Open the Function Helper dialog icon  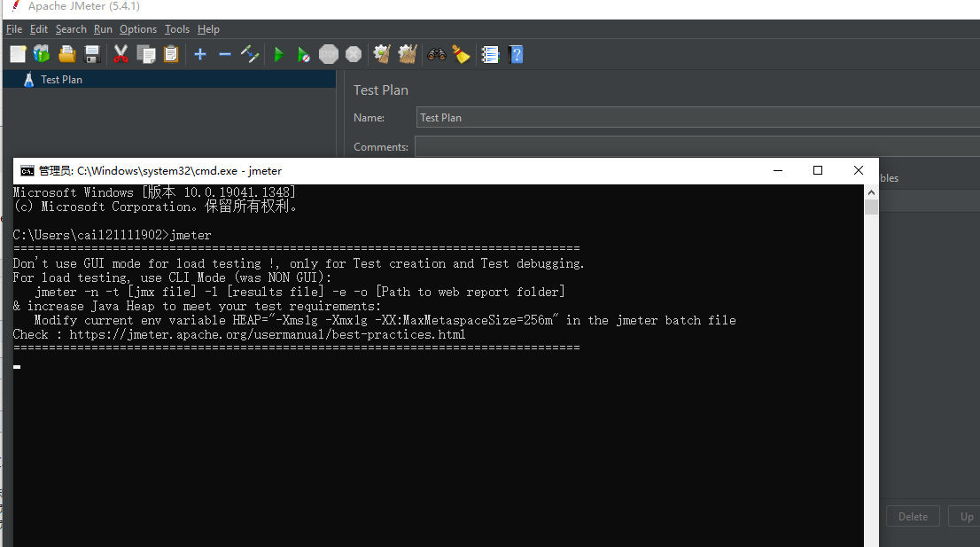pos(491,55)
